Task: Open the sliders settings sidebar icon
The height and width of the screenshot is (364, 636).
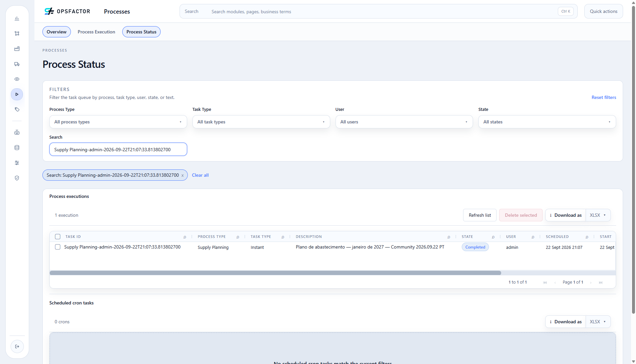Action: pyautogui.click(x=17, y=163)
